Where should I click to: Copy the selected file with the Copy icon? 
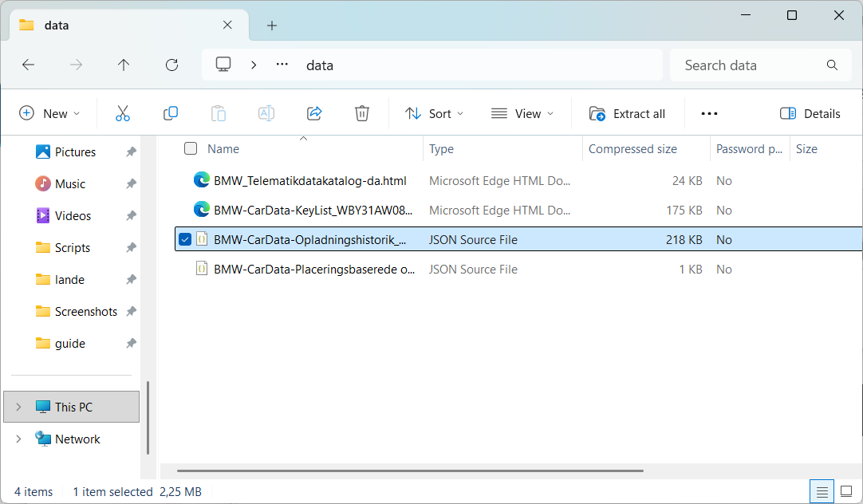point(171,113)
